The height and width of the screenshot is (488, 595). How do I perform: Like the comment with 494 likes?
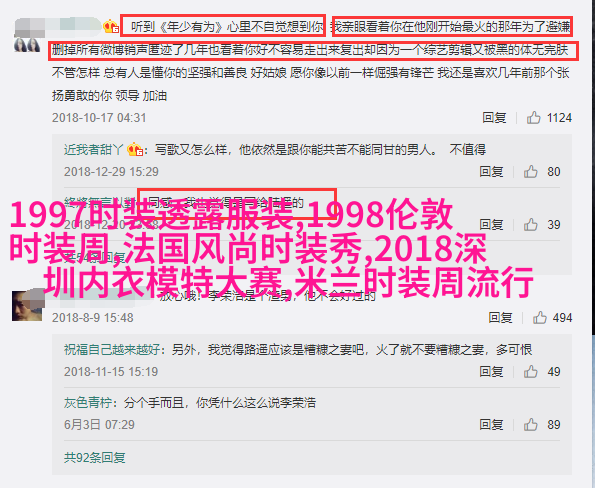click(x=539, y=317)
